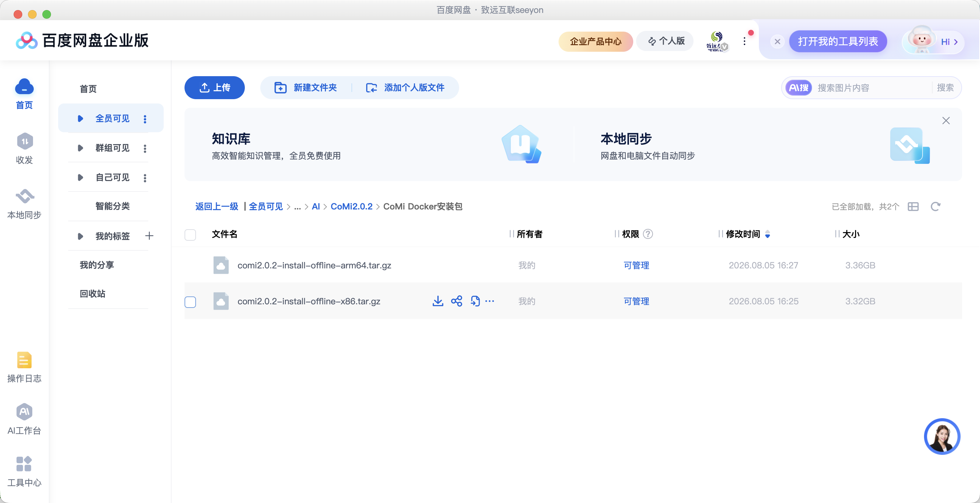Open the Baidu Netdisk enterprise logo
The width and height of the screenshot is (980, 503).
pyautogui.click(x=82, y=40)
